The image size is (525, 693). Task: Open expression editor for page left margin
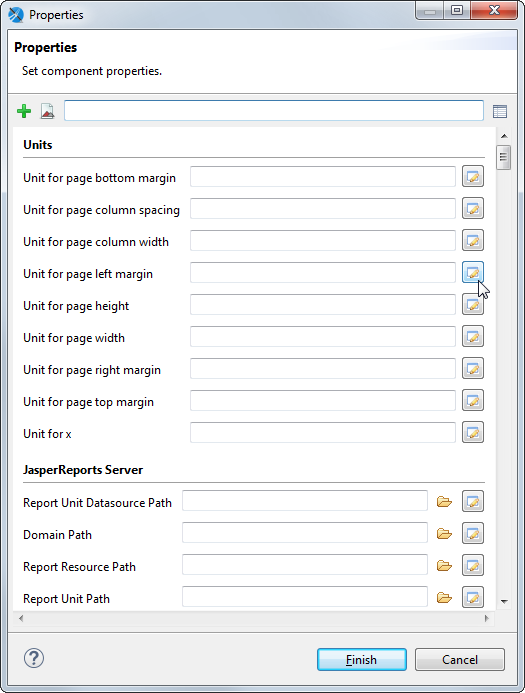click(473, 272)
